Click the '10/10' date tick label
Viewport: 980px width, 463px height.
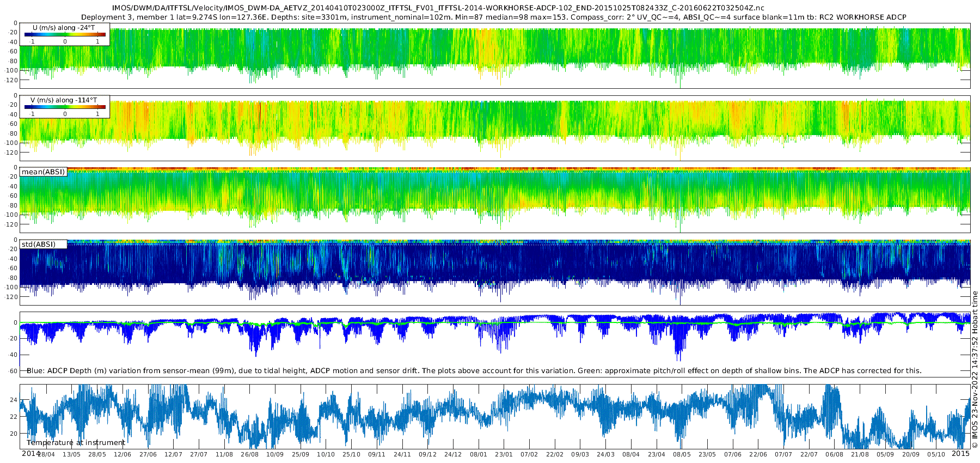click(x=326, y=454)
